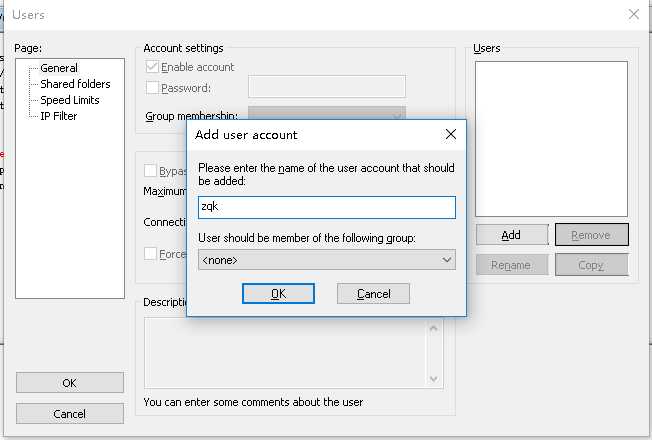This screenshot has height=440, width=652.
Task: Click the user account name field containing zqk
Action: pos(327,207)
